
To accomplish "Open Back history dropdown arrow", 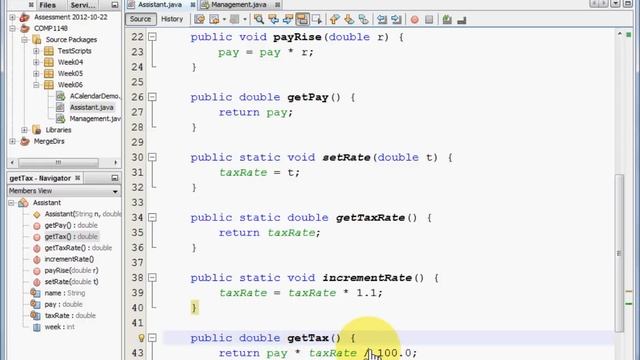I will pyautogui.click(x=224, y=19).
